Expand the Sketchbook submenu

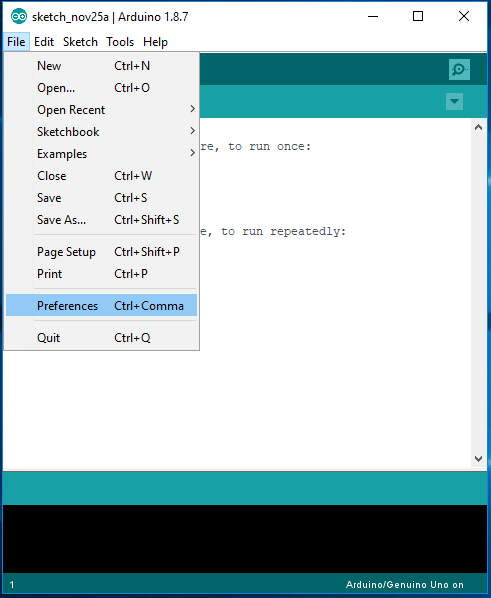[x=101, y=132]
